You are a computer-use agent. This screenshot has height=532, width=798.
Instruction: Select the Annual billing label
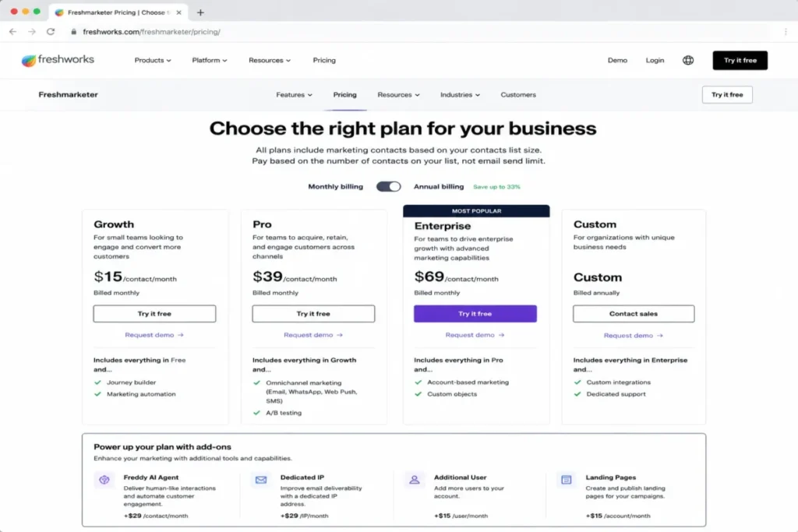439,187
